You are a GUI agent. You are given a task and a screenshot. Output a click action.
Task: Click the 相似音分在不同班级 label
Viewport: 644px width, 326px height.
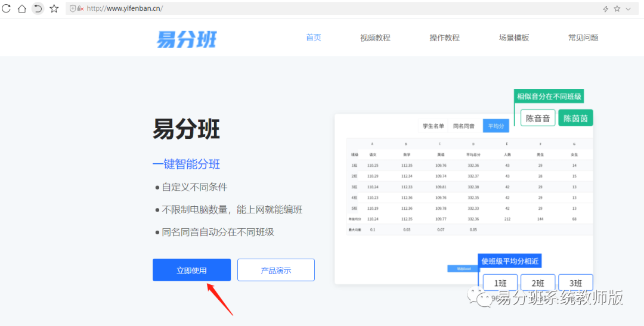[549, 97]
